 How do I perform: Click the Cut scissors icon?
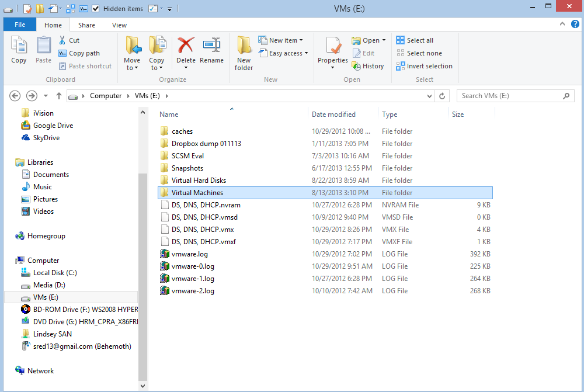(x=63, y=40)
